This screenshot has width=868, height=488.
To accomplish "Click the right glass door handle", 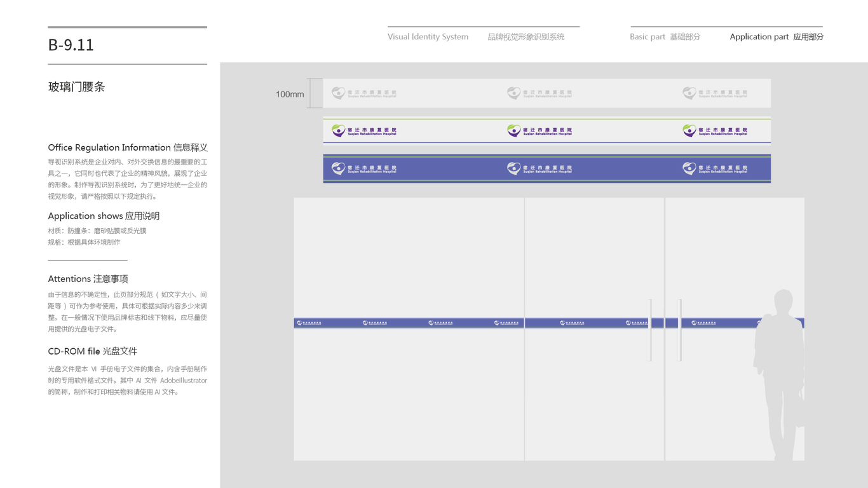I will [x=680, y=330].
